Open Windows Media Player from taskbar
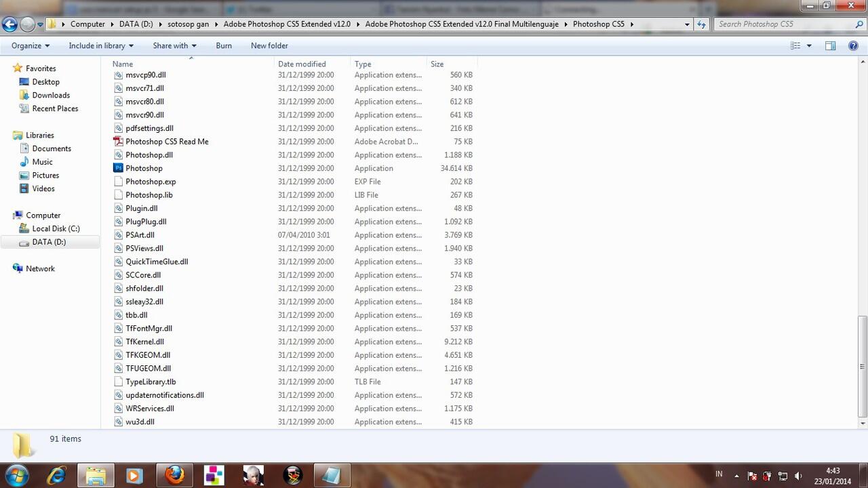 point(134,476)
